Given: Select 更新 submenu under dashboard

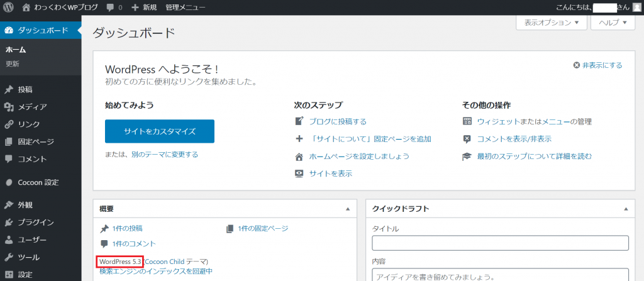Looking at the screenshot, I should click(x=13, y=63).
